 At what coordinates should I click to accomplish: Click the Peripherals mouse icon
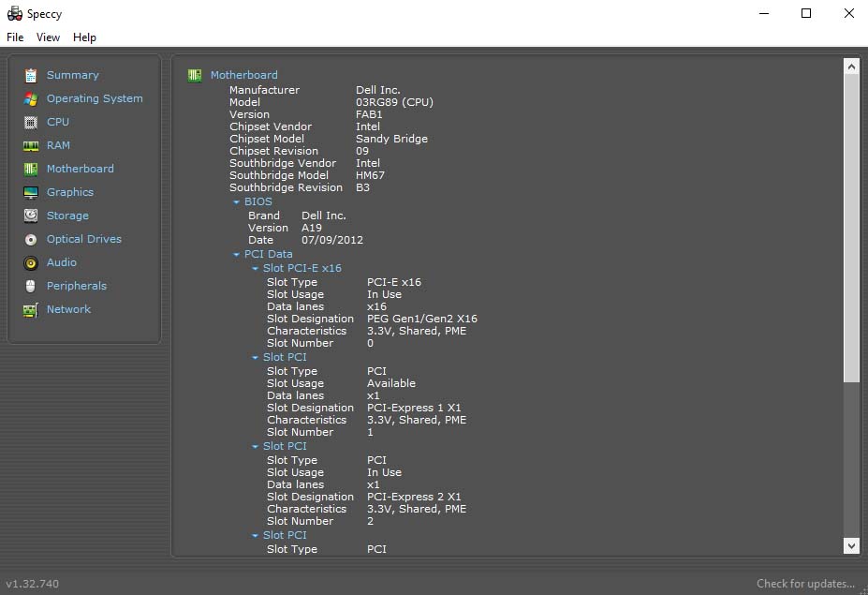point(31,286)
